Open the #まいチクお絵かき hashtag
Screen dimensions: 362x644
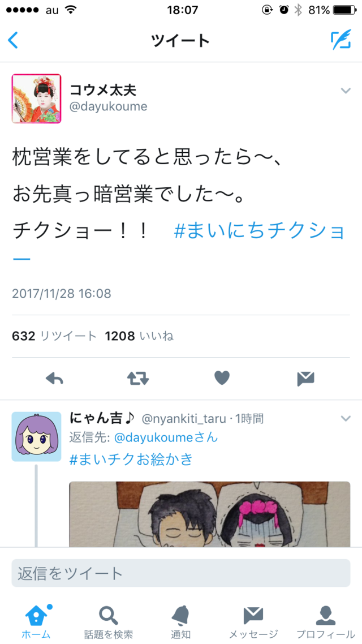[x=131, y=459]
